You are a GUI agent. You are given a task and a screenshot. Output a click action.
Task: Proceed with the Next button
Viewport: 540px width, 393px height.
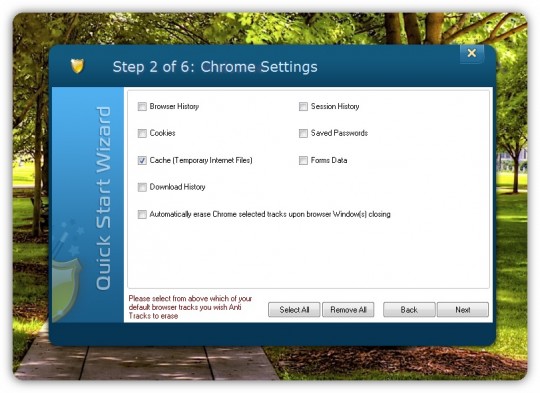point(463,310)
